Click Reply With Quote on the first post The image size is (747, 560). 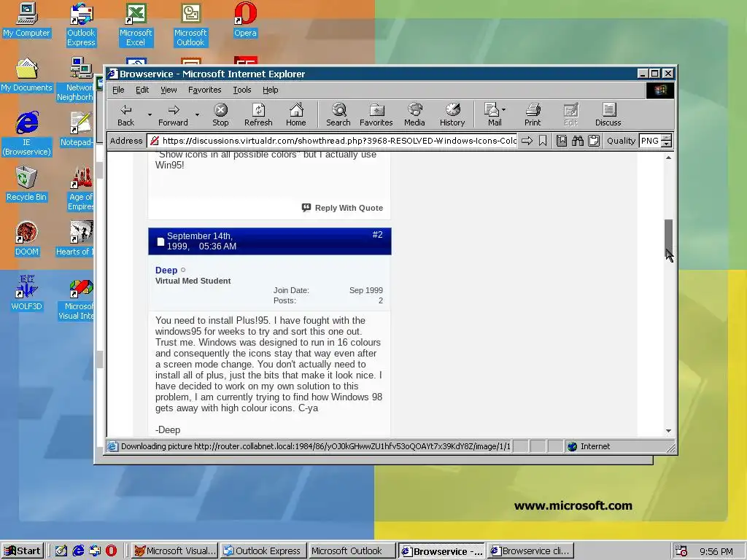pyautogui.click(x=343, y=208)
